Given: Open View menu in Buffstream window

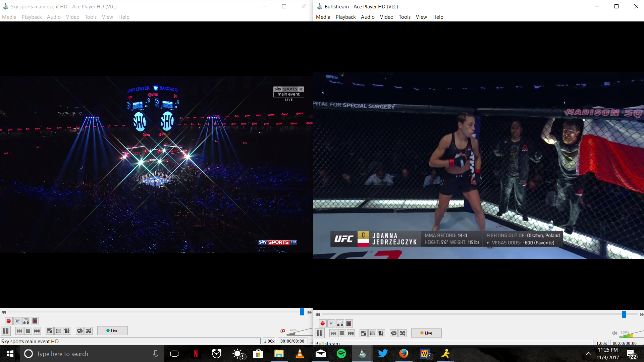Looking at the screenshot, I should tap(421, 17).
